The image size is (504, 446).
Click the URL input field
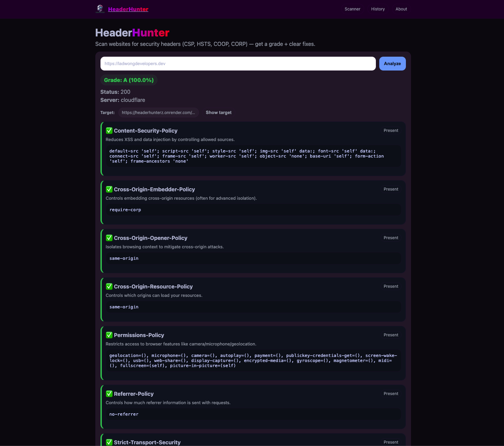click(x=238, y=63)
